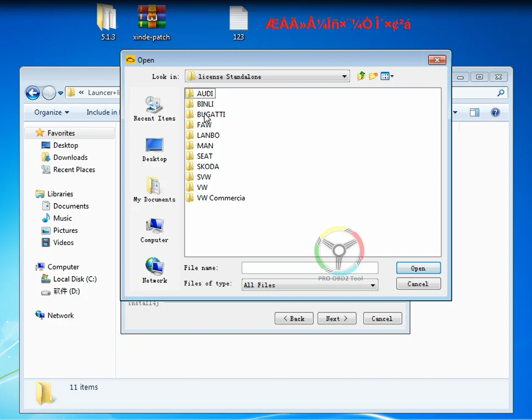Select the AUDI folder
Image resolution: width=532 pixels, height=420 pixels.
point(200,93)
